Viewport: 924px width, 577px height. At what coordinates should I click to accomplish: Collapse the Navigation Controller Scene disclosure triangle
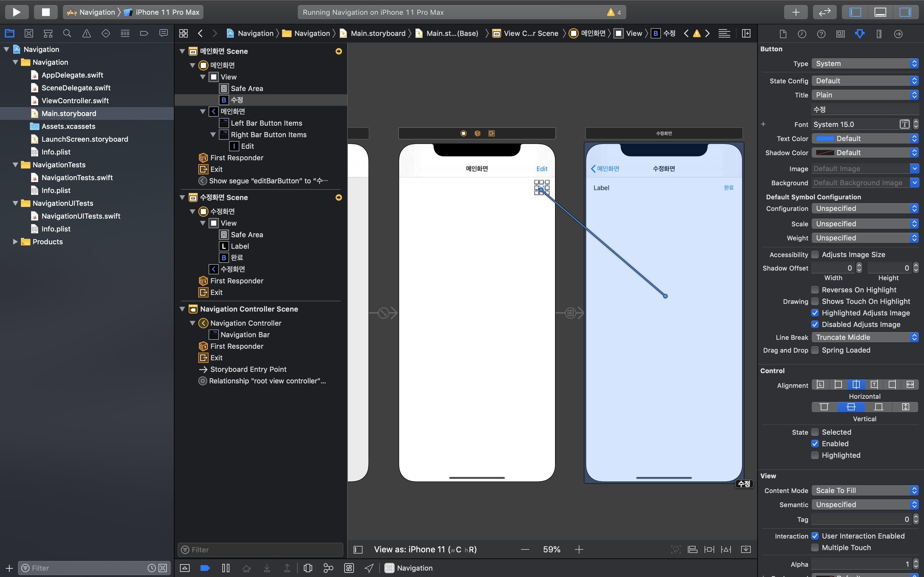click(183, 309)
